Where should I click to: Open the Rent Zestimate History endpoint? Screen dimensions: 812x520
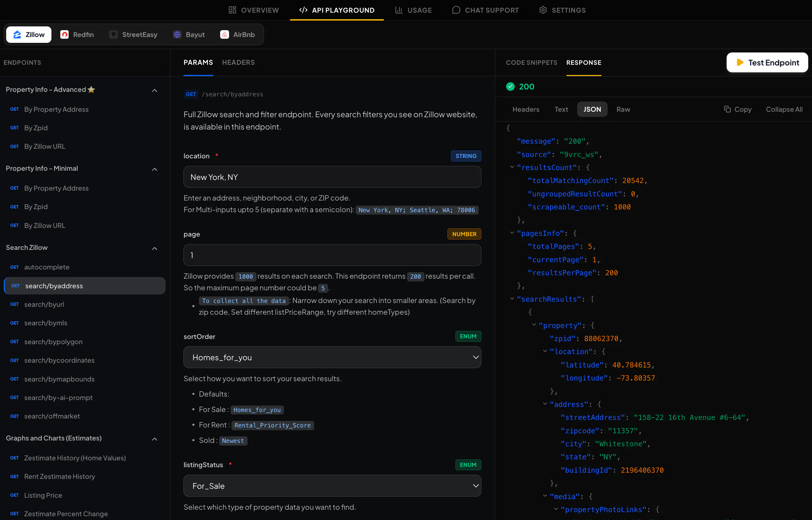[x=85, y=476]
